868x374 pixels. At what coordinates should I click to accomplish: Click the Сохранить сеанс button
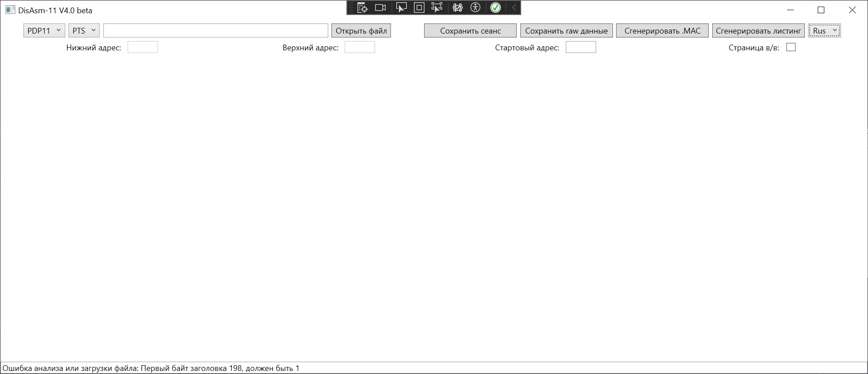tap(470, 30)
